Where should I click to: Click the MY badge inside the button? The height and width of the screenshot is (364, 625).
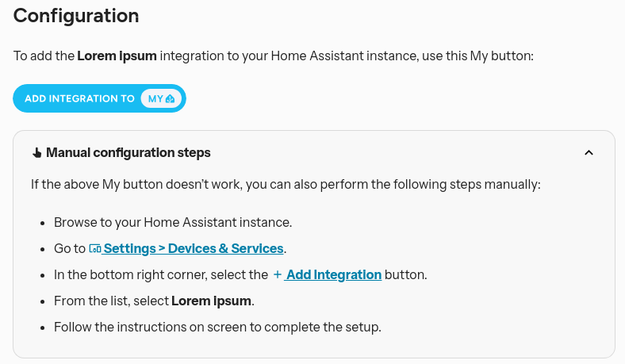click(x=162, y=98)
